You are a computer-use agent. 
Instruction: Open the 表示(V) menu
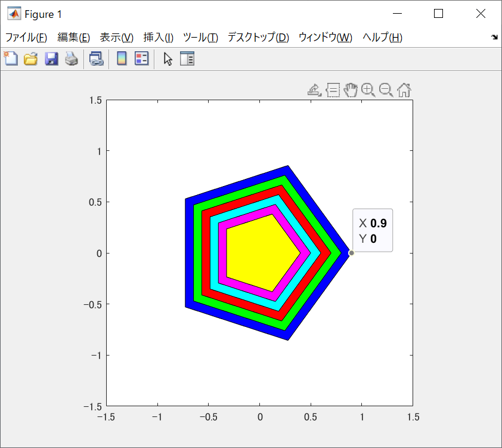pyautogui.click(x=116, y=38)
